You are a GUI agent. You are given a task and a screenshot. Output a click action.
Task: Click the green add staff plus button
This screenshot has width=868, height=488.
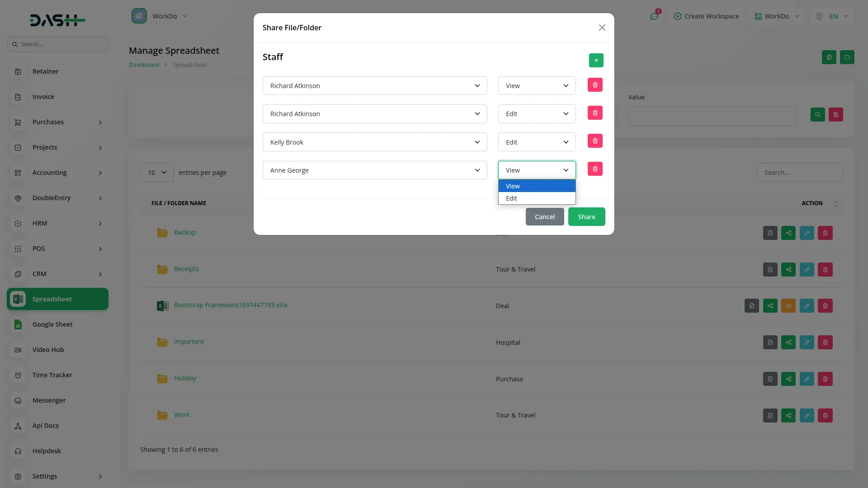point(596,60)
